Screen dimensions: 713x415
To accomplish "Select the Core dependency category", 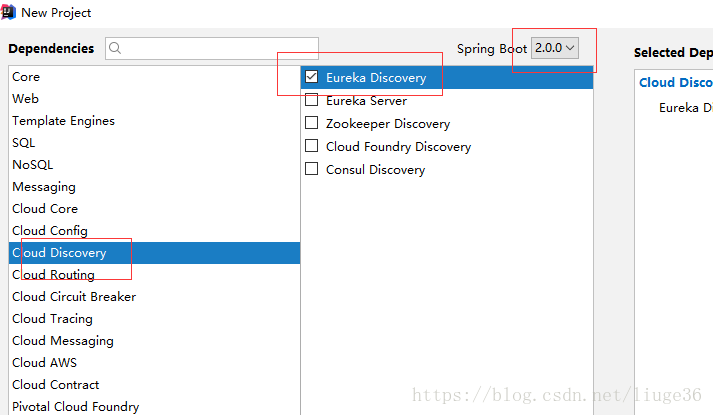I will 155,77.
